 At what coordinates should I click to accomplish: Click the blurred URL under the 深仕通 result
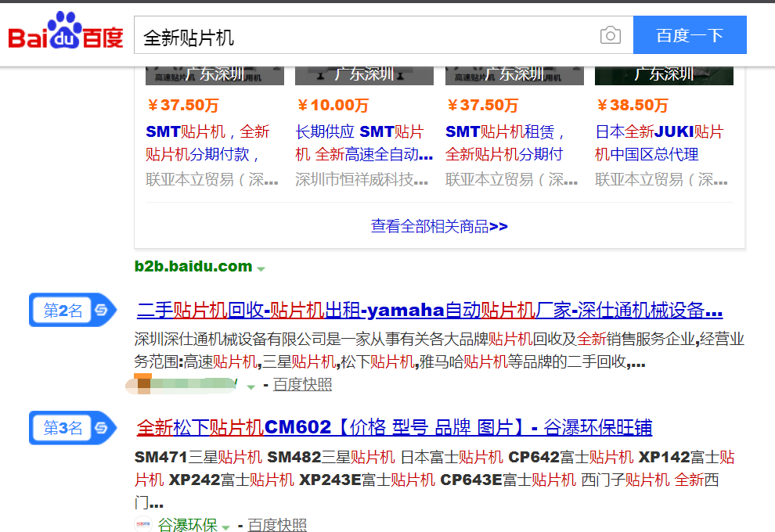[181, 384]
